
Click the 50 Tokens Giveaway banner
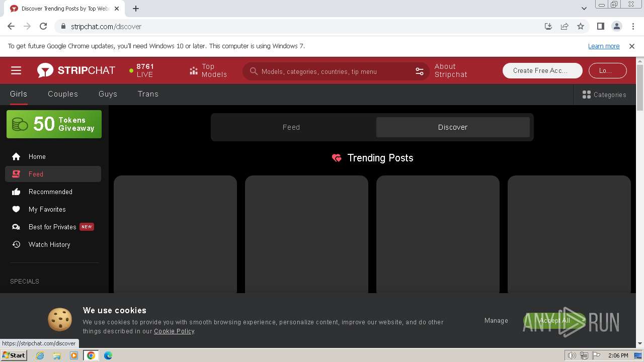54,124
